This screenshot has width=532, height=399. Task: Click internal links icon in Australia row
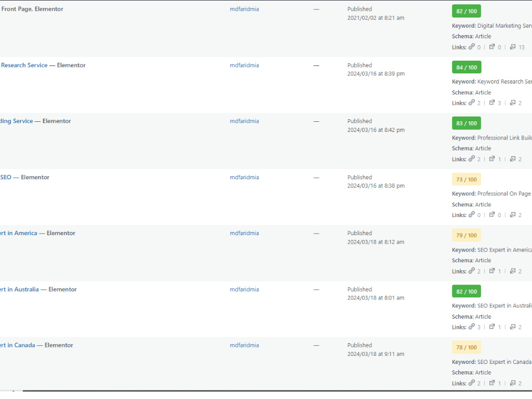[x=471, y=327]
